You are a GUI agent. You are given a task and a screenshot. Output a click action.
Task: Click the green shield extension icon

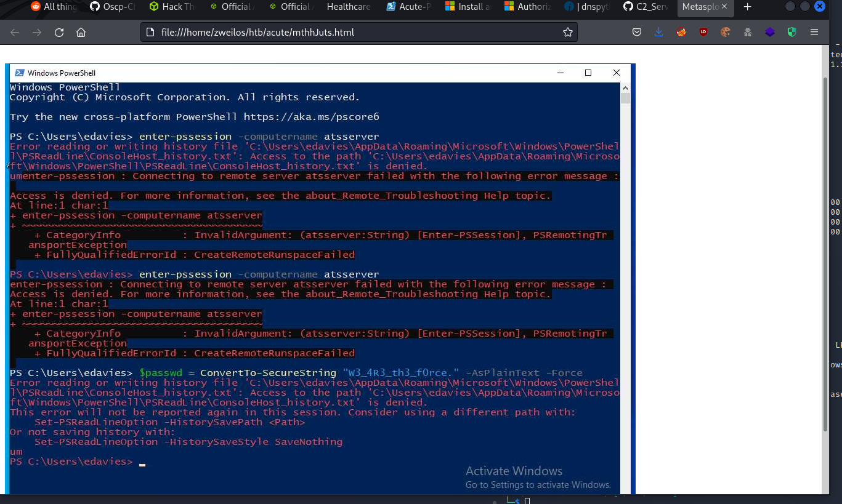click(792, 32)
